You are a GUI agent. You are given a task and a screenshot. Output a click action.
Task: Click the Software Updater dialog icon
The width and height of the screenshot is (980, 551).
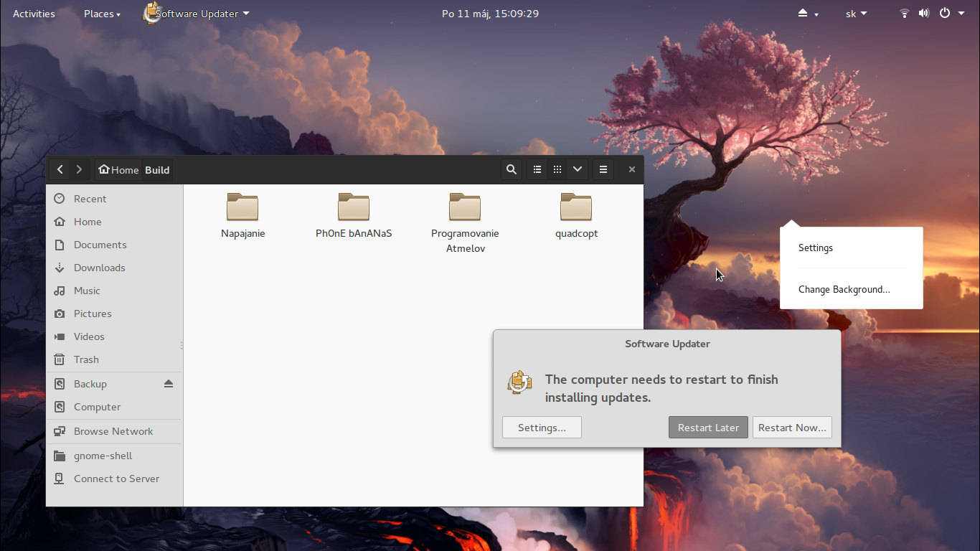click(x=520, y=382)
